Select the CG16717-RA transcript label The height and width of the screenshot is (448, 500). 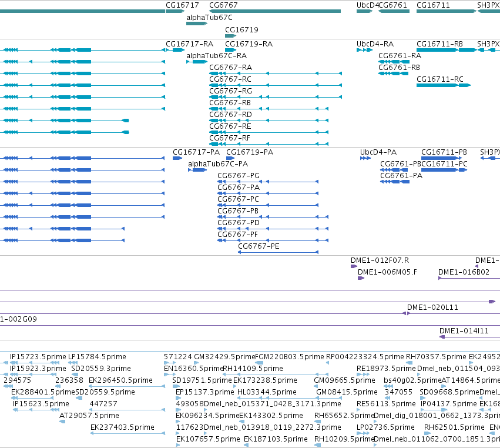[x=189, y=44]
